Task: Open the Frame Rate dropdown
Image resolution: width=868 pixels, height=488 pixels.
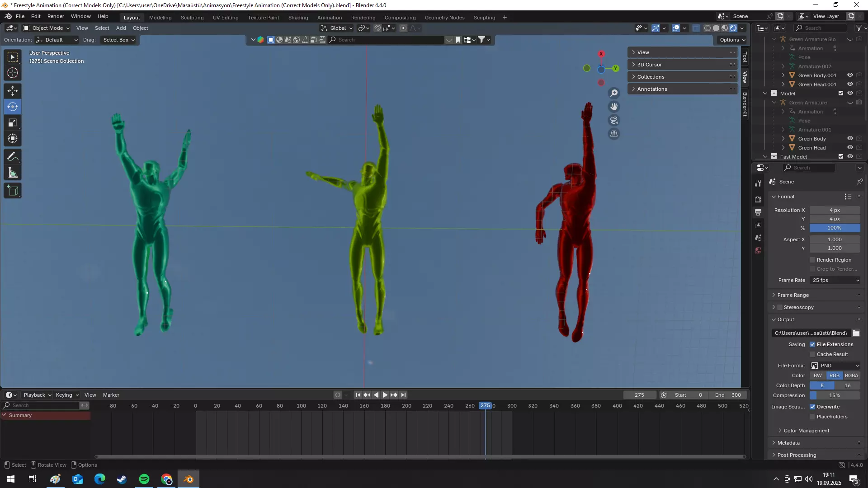Action: 835,280
